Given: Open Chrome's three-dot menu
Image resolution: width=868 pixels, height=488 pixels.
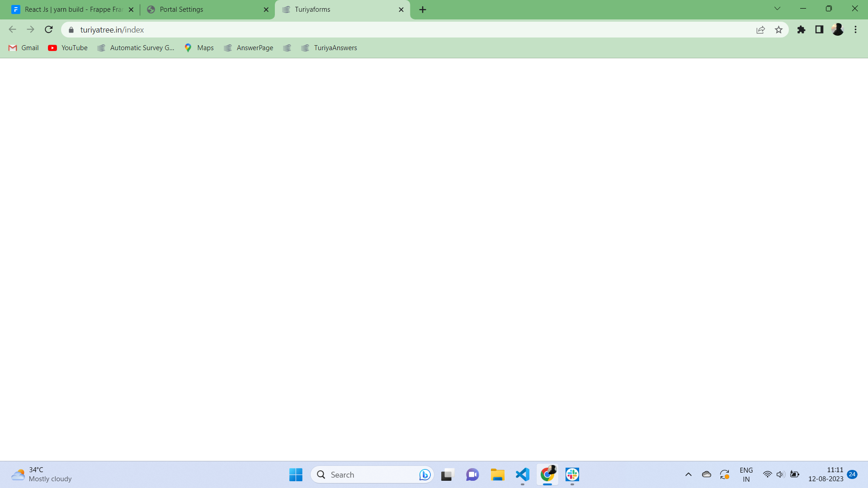Looking at the screenshot, I should (855, 29).
